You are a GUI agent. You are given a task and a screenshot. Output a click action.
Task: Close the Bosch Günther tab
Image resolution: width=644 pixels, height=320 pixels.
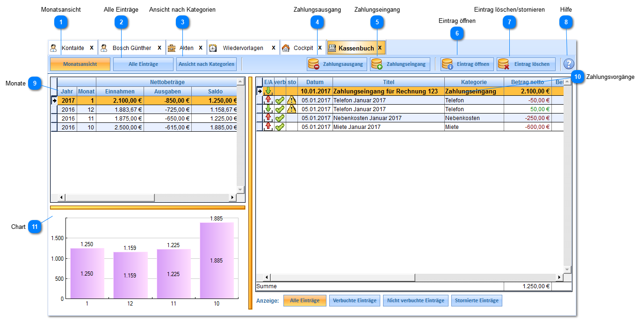pyautogui.click(x=159, y=48)
